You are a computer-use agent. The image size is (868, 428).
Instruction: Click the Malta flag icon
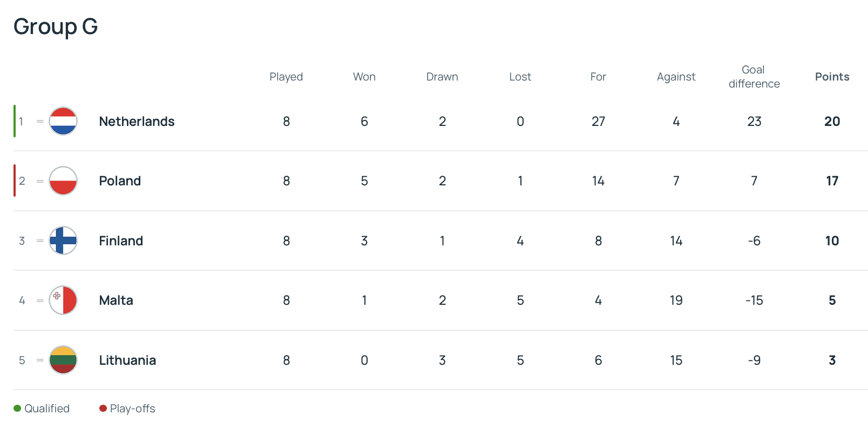click(63, 300)
